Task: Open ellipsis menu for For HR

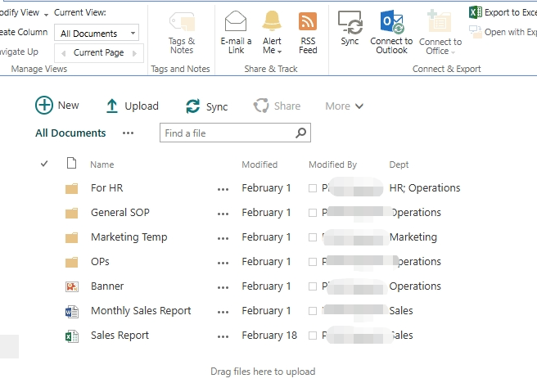Action: [223, 189]
